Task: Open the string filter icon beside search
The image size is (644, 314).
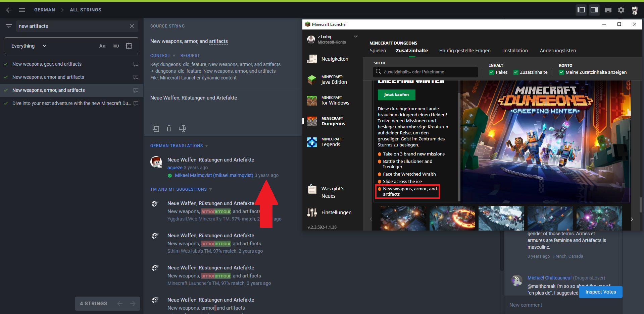Action: click(x=9, y=26)
